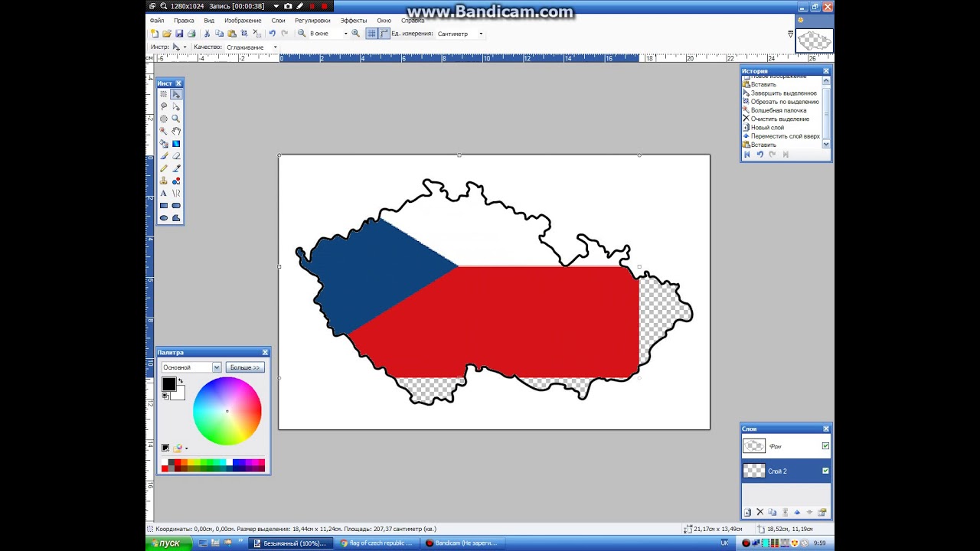Click the Undo toolbar arrow

272,34
